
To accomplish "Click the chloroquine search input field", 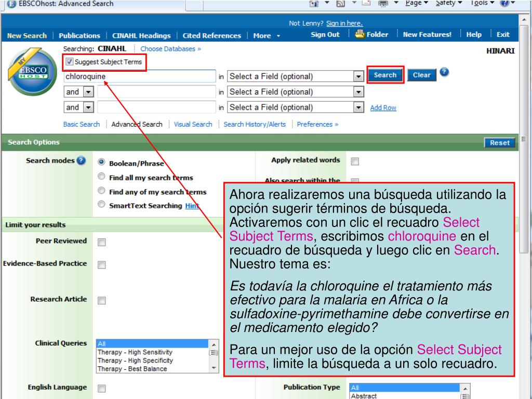I will [x=139, y=76].
